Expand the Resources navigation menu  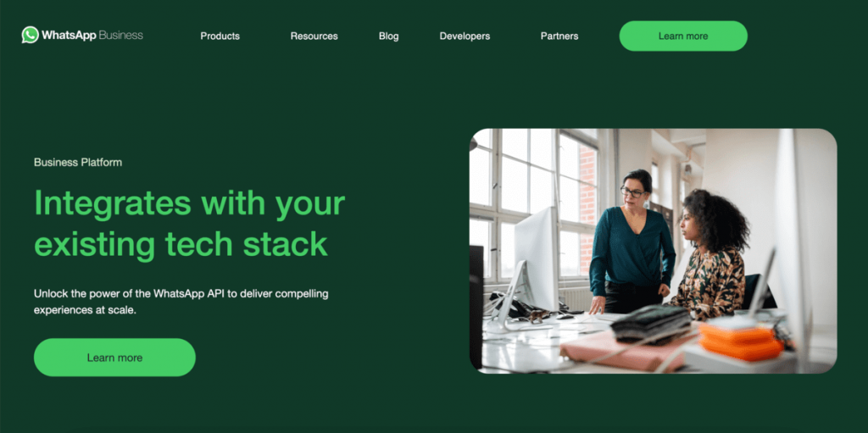(314, 36)
